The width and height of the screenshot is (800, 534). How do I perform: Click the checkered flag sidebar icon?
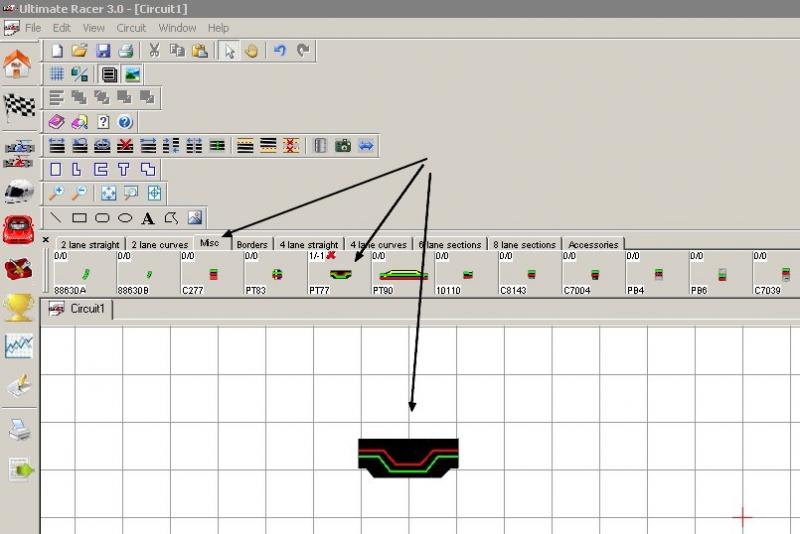click(18, 106)
